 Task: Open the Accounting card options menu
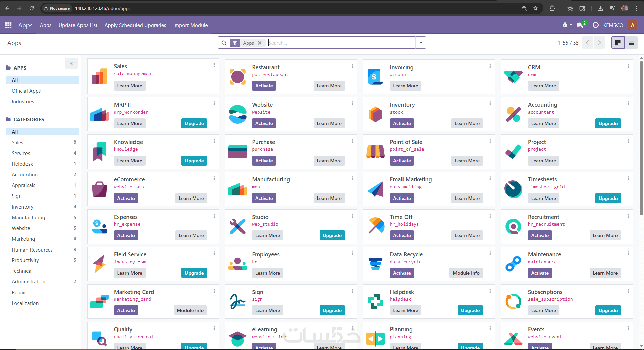pyautogui.click(x=628, y=103)
